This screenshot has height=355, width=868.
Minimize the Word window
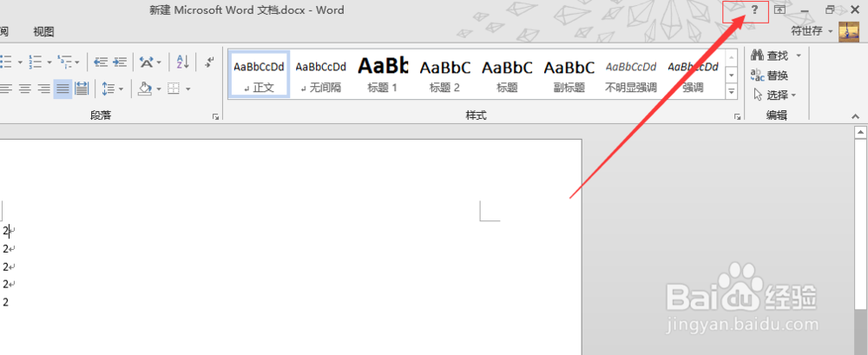[805, 10]
